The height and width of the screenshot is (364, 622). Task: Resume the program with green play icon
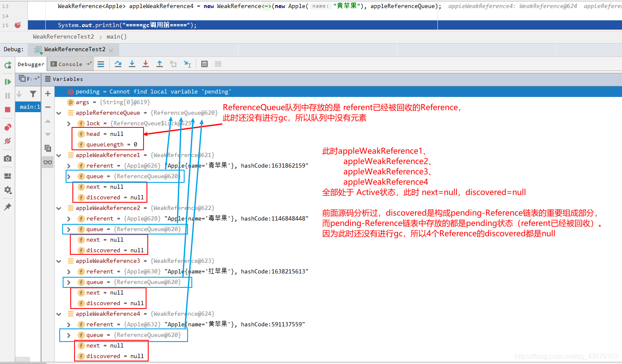(x=8, y=82)
